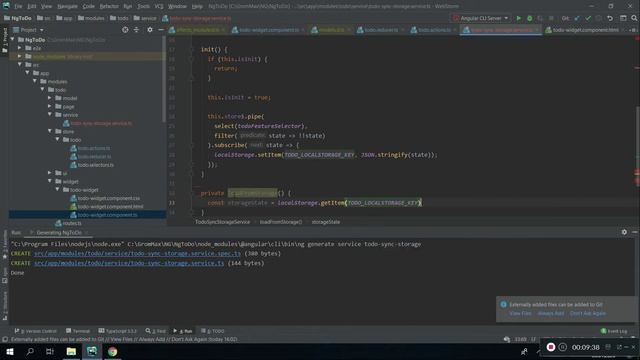The image size is (640, 360).
Task: Click Always Add in Git notification
Action: 551,313
